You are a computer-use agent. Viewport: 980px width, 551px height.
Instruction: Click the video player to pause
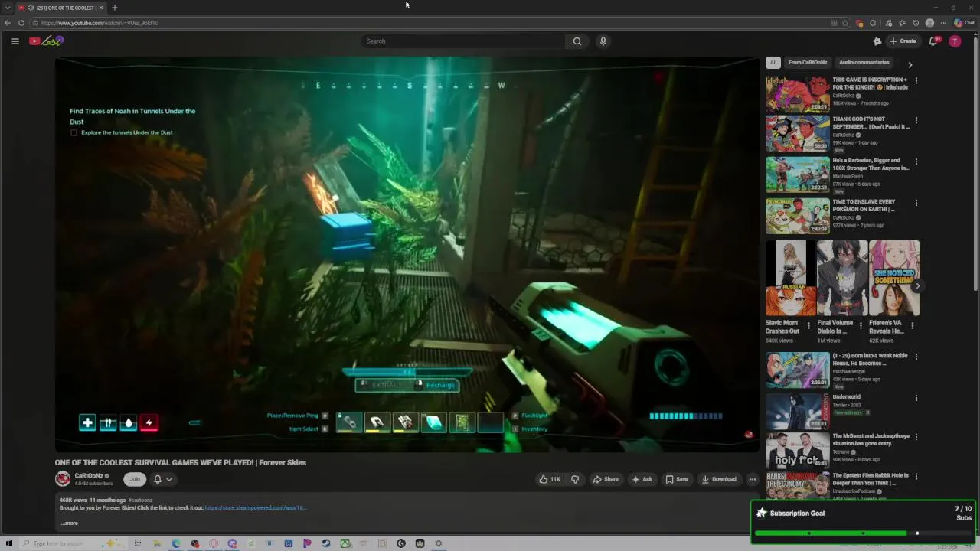click(x=407, y=254)
